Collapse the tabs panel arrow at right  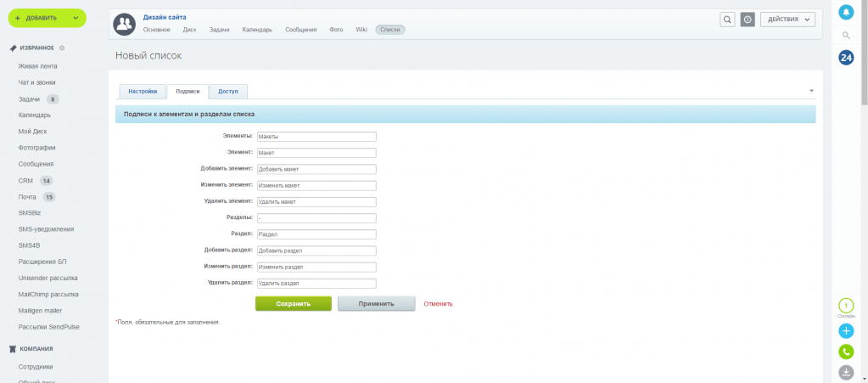click(811, 90)
